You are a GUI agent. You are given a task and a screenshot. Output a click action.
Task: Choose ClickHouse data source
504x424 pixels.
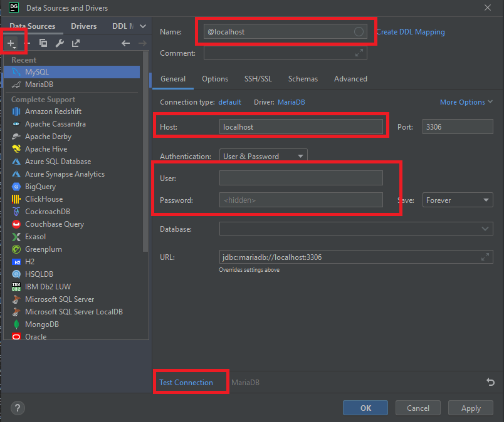[x=72, y=199]
